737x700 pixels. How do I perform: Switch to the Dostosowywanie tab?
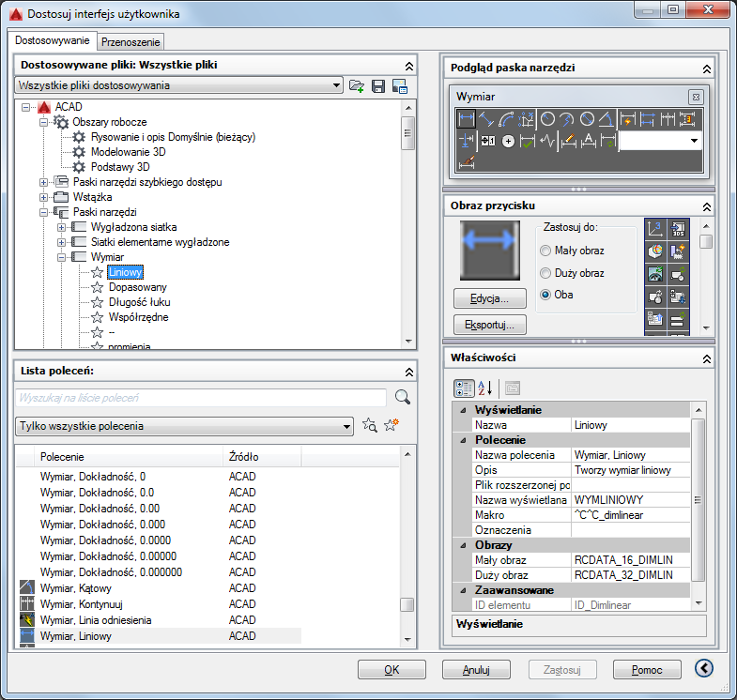[53, 40]
